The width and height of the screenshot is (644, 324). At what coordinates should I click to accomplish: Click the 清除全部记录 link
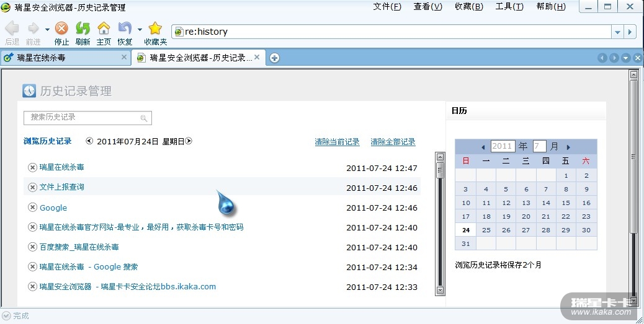pyautogui.click(x=393, y=142)
